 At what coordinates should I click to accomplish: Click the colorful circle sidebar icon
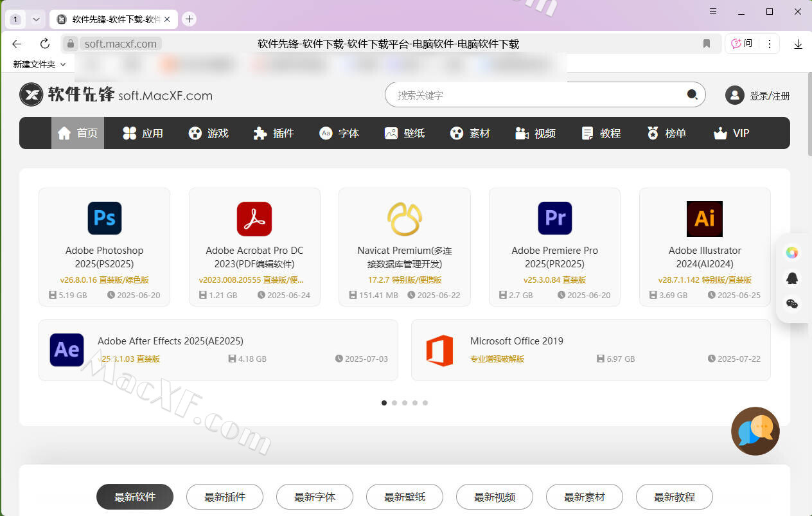pos(792,253)
